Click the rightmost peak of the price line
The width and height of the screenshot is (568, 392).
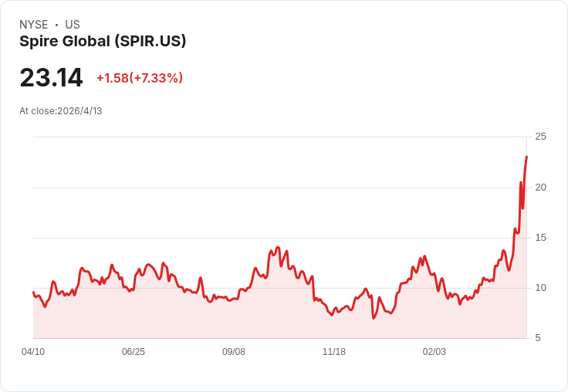point(526,157)
